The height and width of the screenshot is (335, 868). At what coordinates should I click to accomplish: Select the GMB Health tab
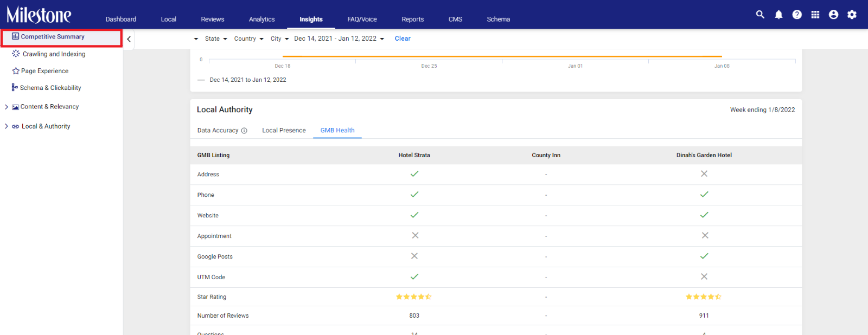(337, 131)
